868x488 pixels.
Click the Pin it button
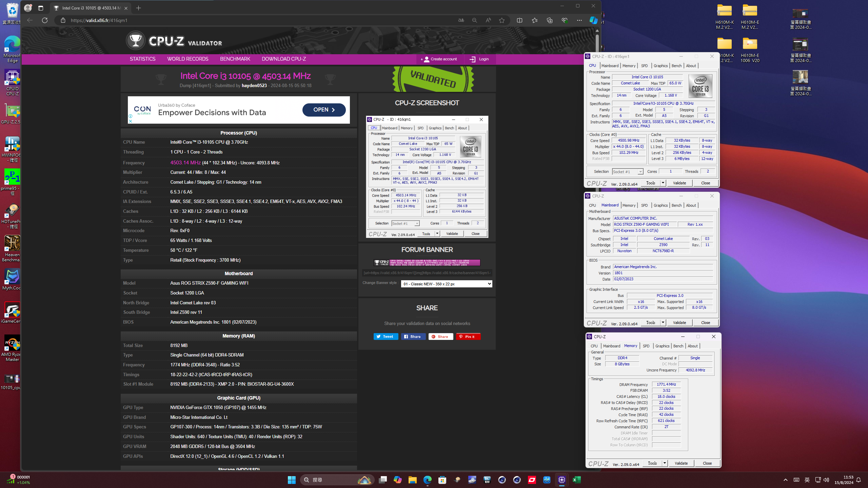[468, 337]
